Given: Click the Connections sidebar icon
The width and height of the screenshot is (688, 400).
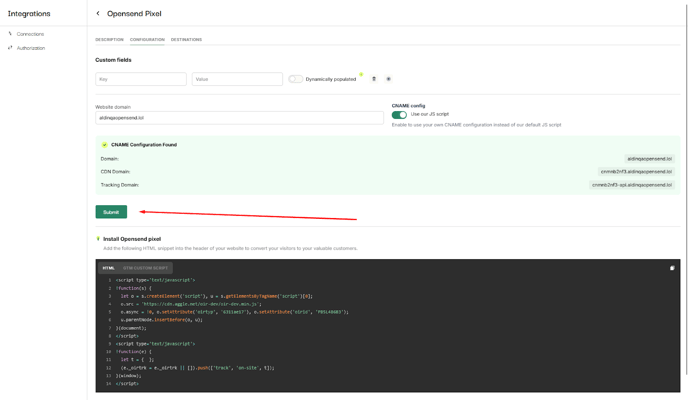Looking at the screenshot, I should coord(10,34).
